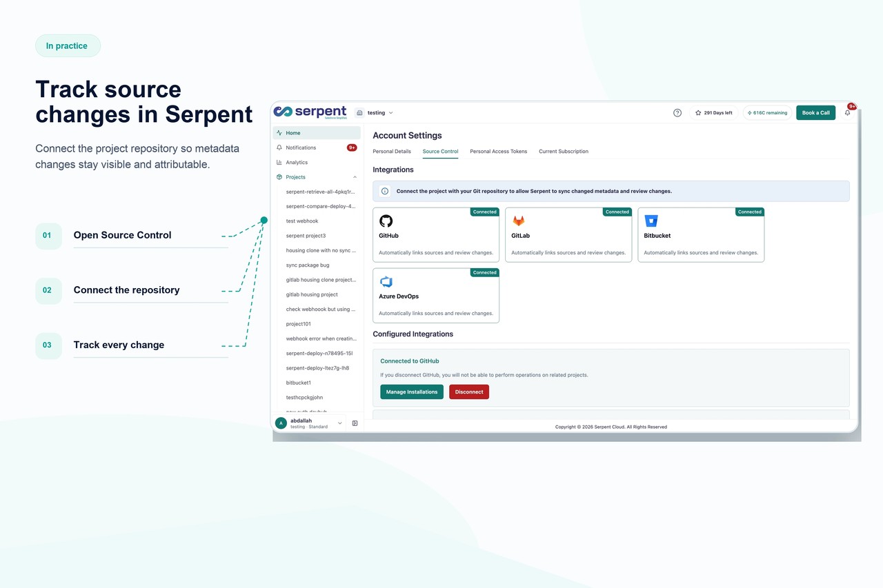The image size is (883, 588).
Task: Open the bitbucket1 project
Action: click(298, 383)
